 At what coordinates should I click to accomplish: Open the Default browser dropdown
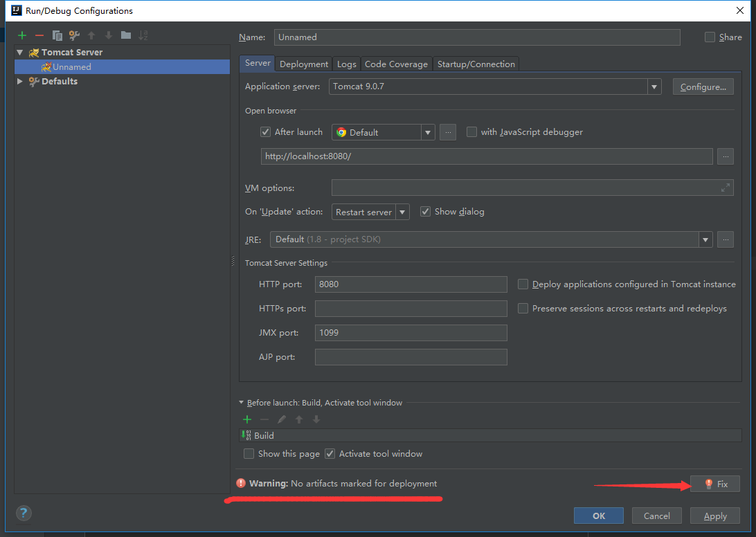tap(428, 132)
